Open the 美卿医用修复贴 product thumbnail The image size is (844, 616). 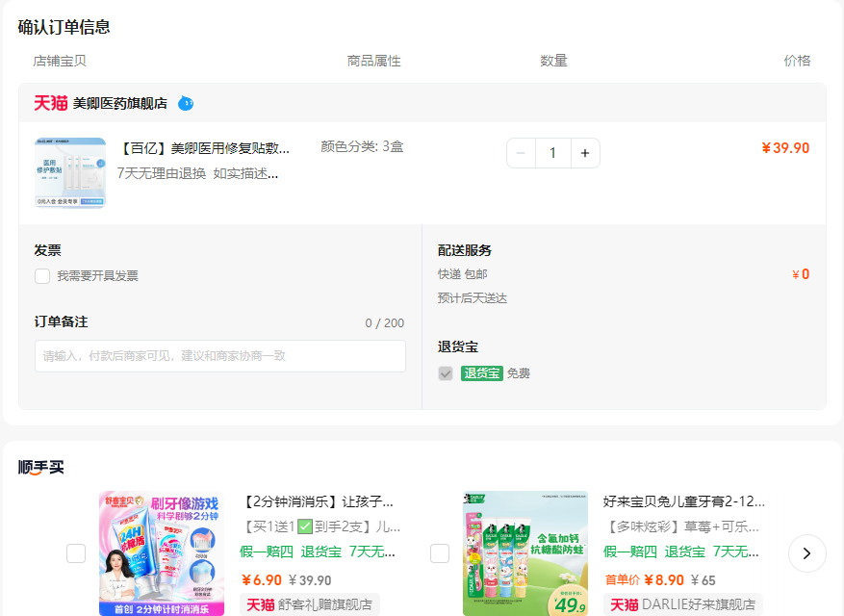coord(70,172)
